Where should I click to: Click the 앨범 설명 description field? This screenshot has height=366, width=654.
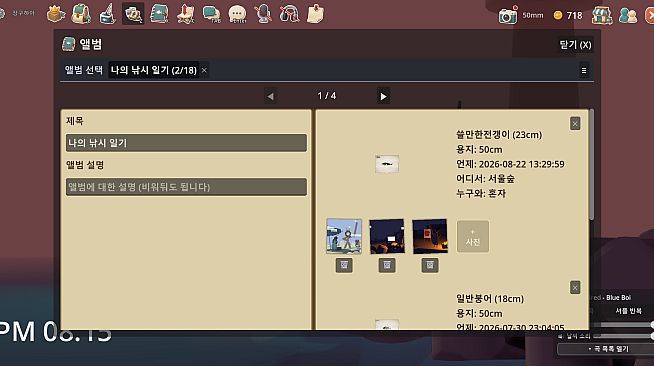tap(186, 187)
